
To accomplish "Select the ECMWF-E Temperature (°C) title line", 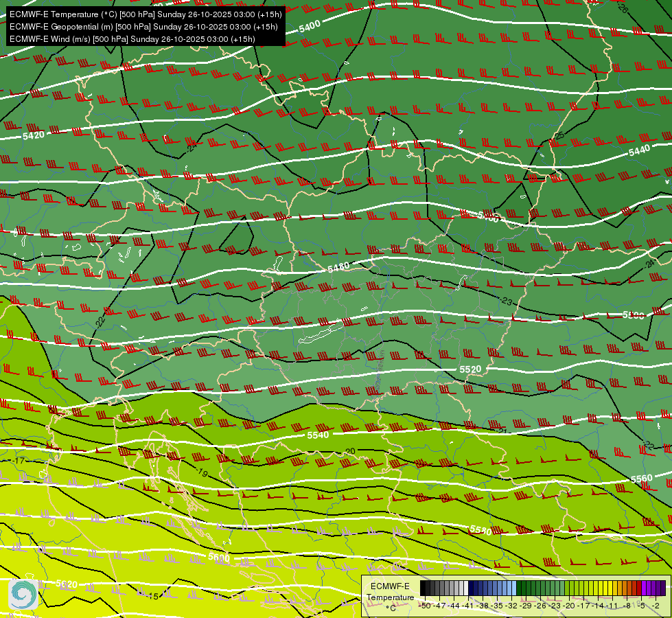I will (x=146, y=14).
